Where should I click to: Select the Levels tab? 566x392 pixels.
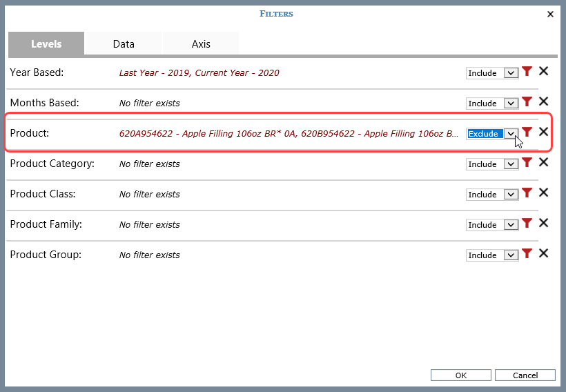[x=46, y=43]
